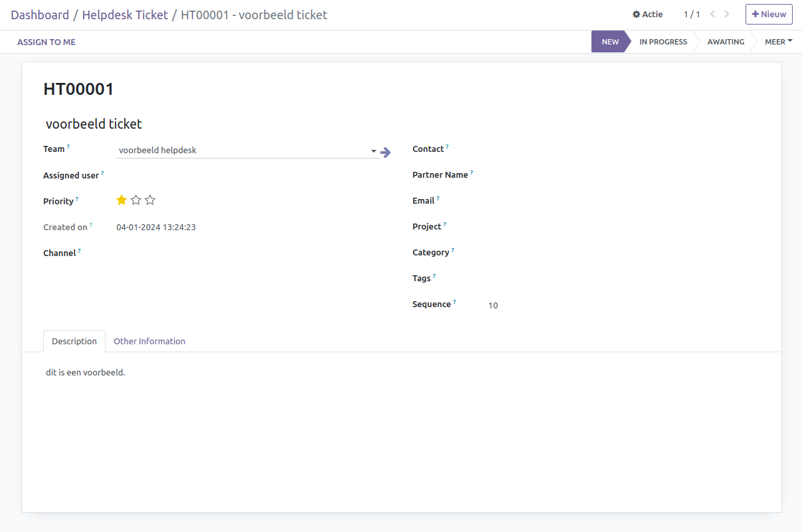Create a new ticket with Nieuw

point(769,14)
